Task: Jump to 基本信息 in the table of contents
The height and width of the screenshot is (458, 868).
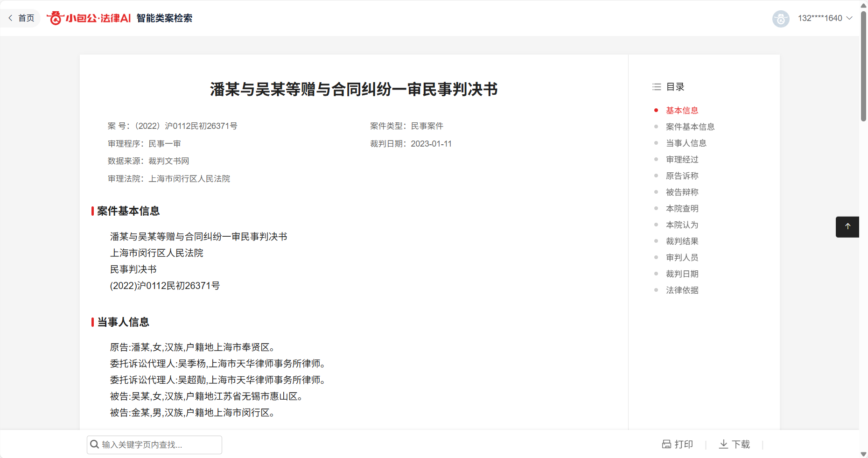Action: 682,111
